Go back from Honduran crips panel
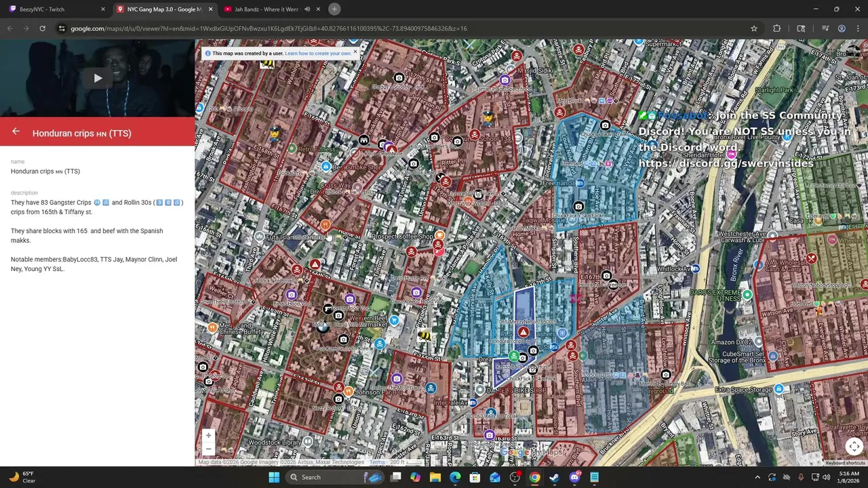The image size is (868, 488). coord(16,132)
